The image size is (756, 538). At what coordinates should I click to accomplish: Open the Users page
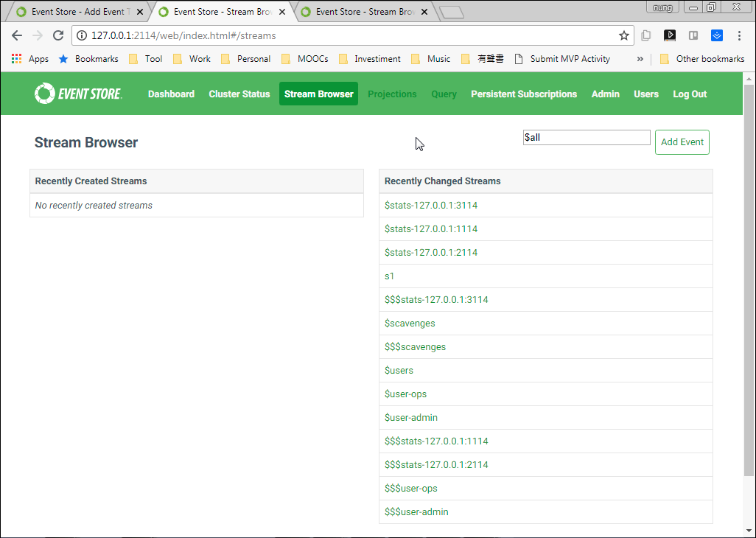[646, 94]
